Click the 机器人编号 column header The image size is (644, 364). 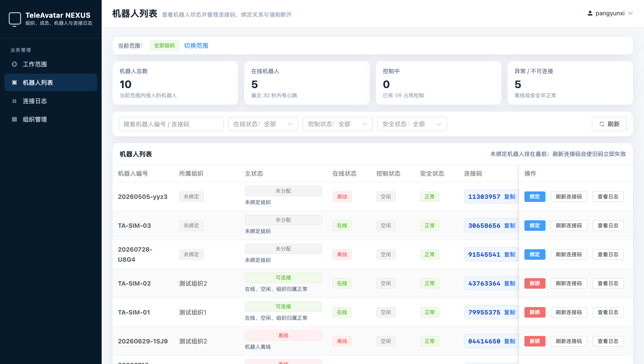click(133, 173)
